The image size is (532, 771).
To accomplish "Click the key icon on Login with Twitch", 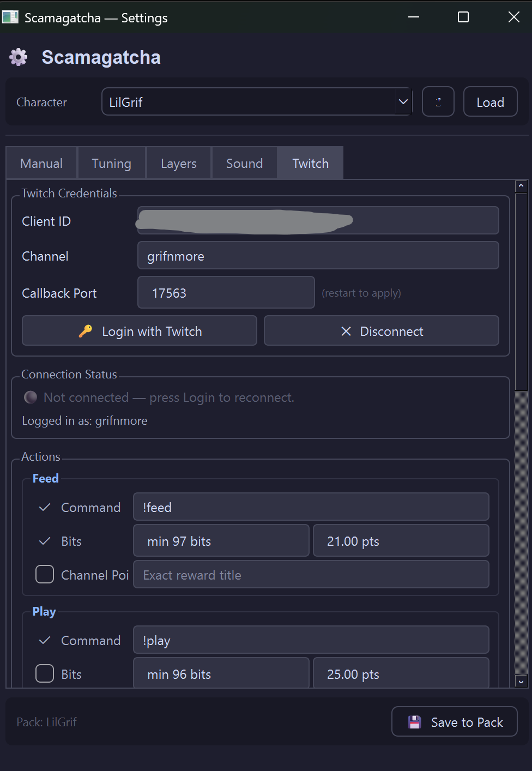I will 86,331.
